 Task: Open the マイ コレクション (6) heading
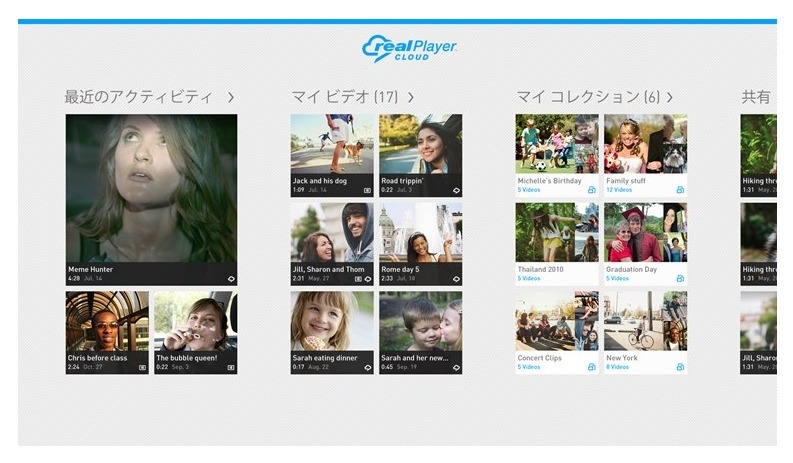coord(588,97)
